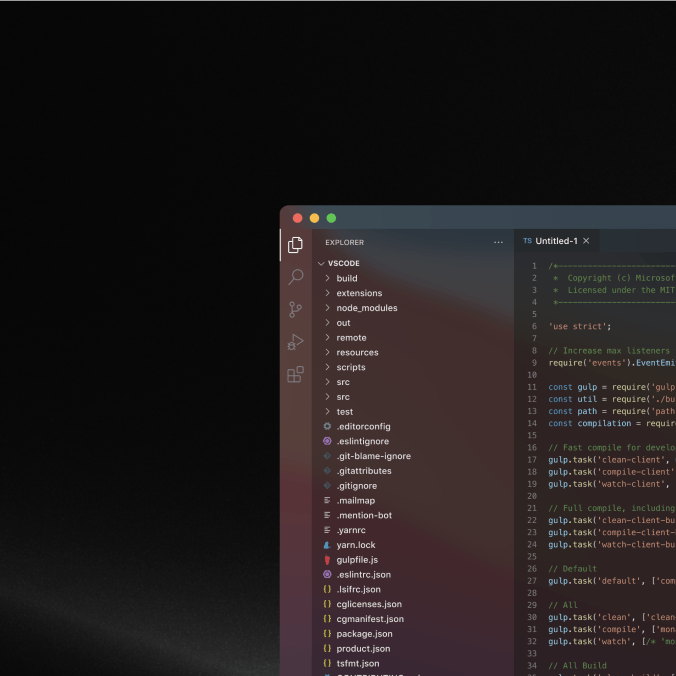676x676 pixels.
Task: Open the Source Control view
Action: coord(295,310)
